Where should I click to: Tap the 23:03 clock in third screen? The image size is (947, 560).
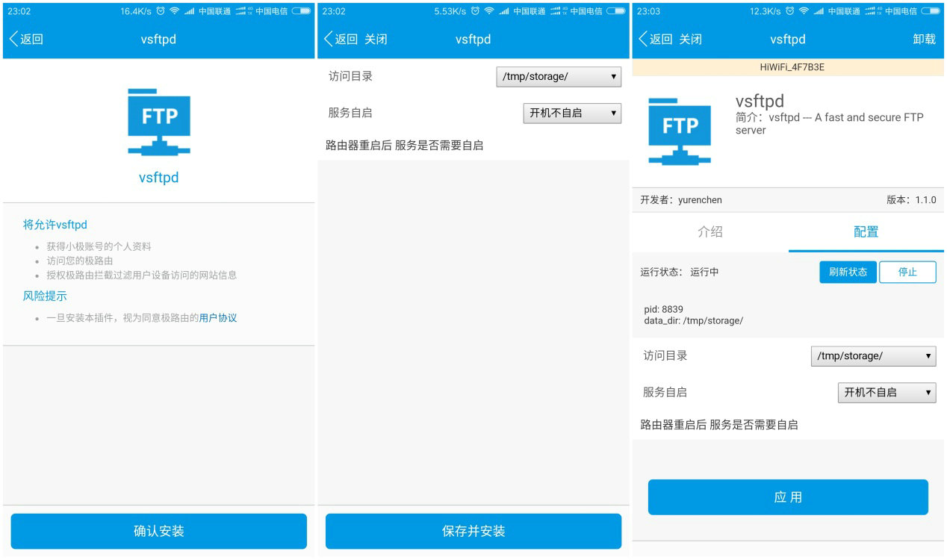[649, 11]
